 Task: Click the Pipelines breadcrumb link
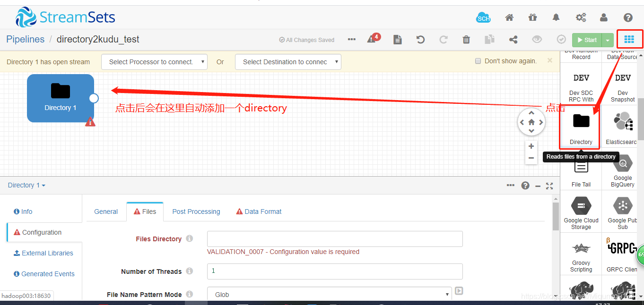[x=25, y=39]
